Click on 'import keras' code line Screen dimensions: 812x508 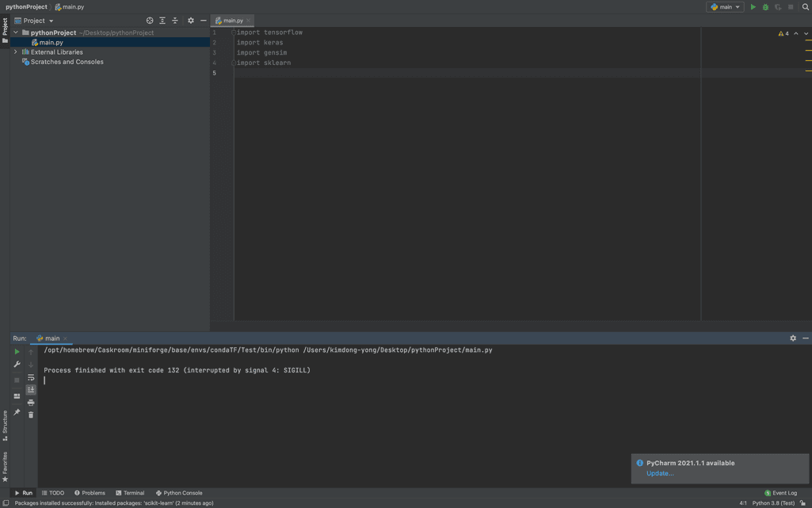[260, 43]
